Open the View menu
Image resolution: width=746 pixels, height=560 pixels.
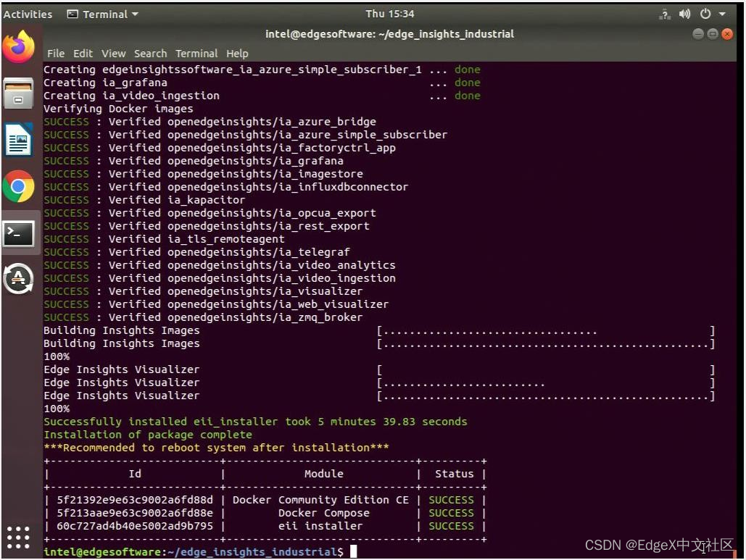click(x=114, y=53)
